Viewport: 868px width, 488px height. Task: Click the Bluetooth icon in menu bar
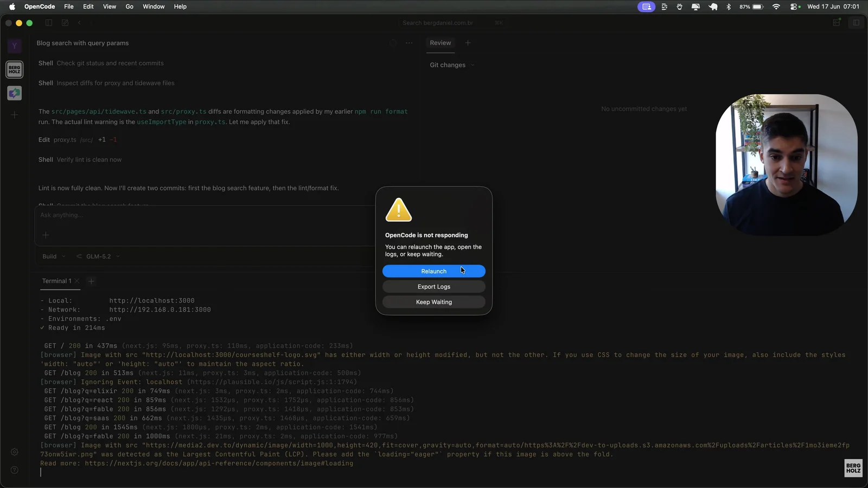pyautogui.click(x=729, y=7)
